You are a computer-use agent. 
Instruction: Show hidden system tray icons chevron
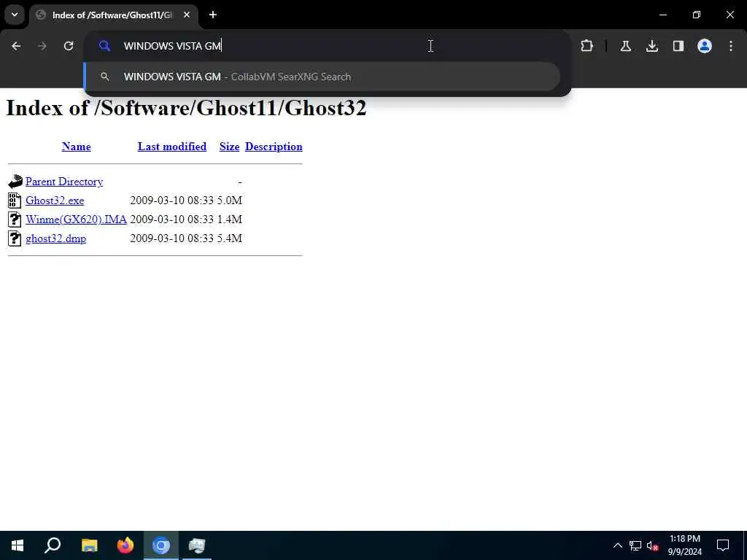coord(617,545)
